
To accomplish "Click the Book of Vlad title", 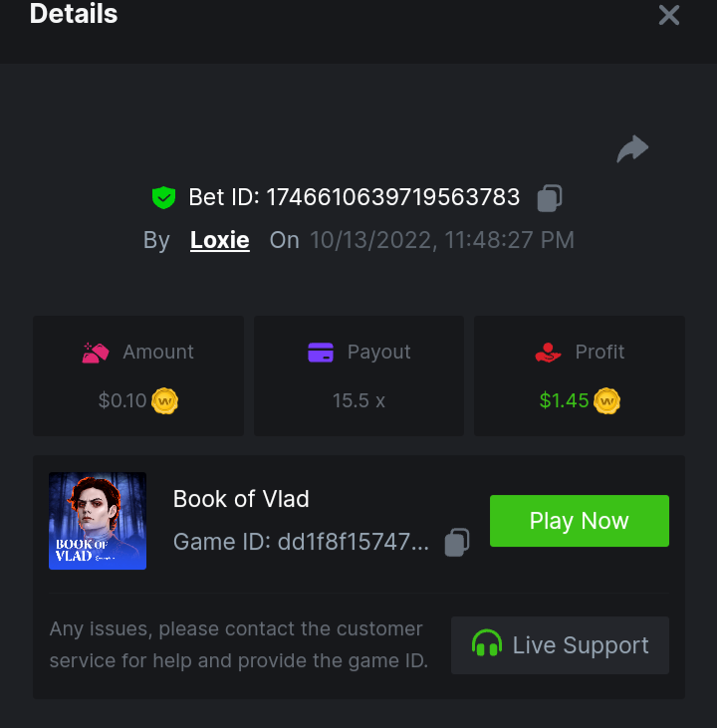I will pos(241,499).
